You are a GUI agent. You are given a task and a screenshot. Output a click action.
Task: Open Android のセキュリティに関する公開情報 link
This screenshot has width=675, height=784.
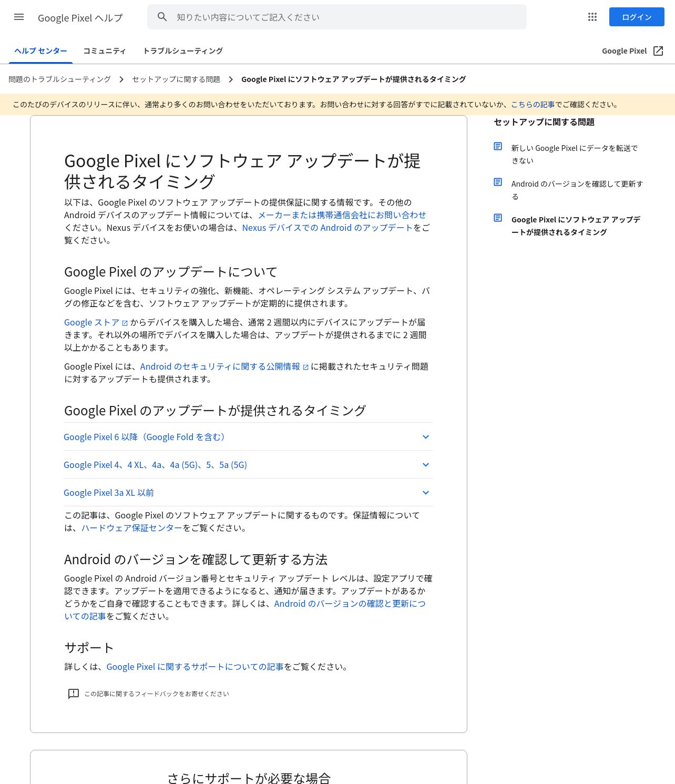click(x=224, y=366)
